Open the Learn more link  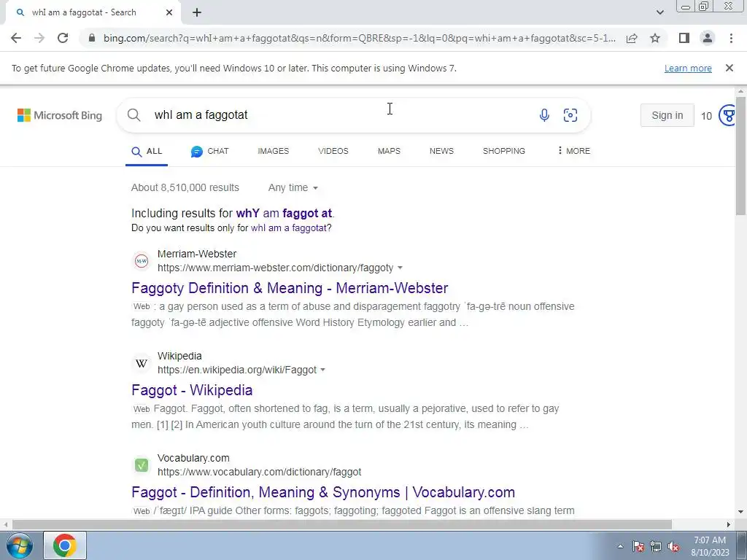(688, 68)
